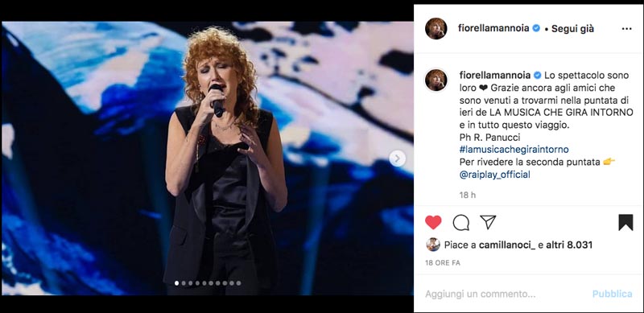
Task: Open comments via the speech bubble icon
Action: (460, 222)
